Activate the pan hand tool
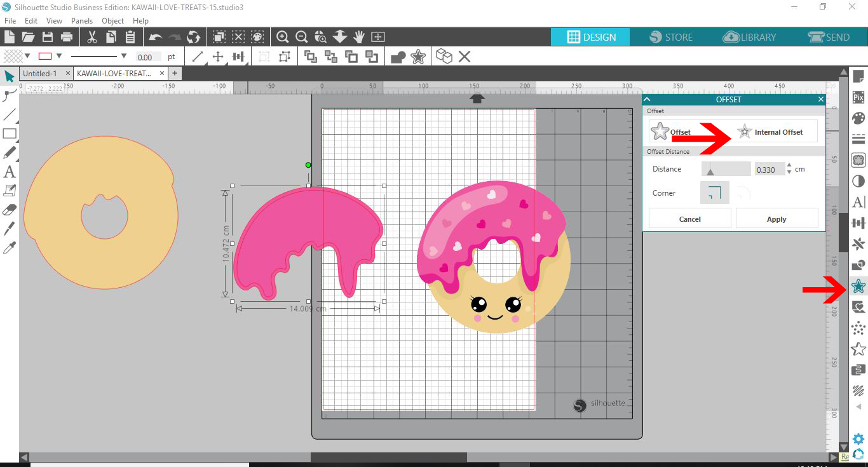868x467 pixels. point(359,37)
